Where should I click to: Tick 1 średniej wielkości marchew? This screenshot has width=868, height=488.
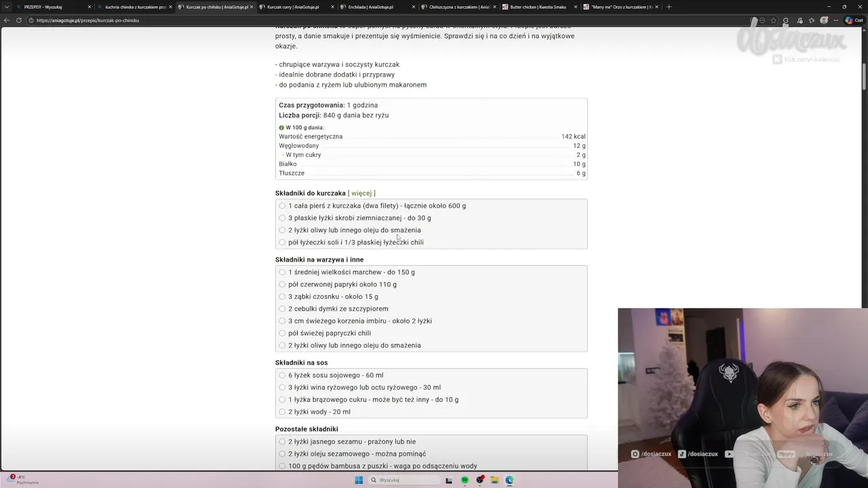(282, 272)
